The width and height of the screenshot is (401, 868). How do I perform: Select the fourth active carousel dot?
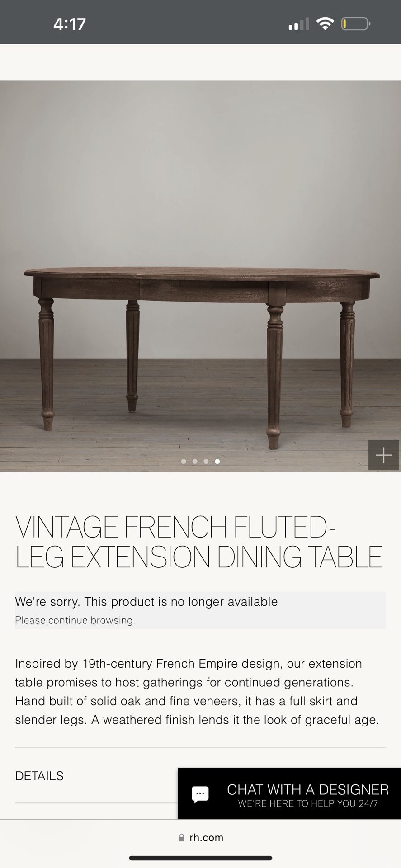(217, 462)
